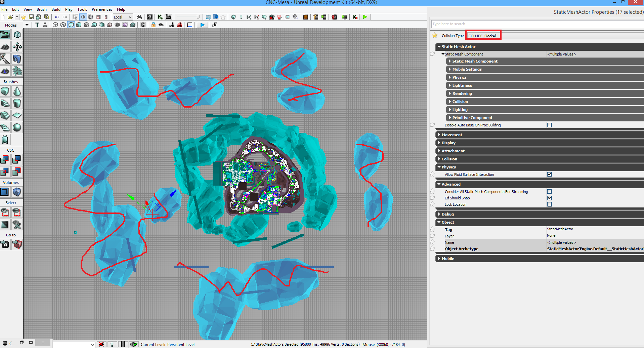Open the recent files dropdown arrow
The image size is (644, 348).
coord(17,17)
